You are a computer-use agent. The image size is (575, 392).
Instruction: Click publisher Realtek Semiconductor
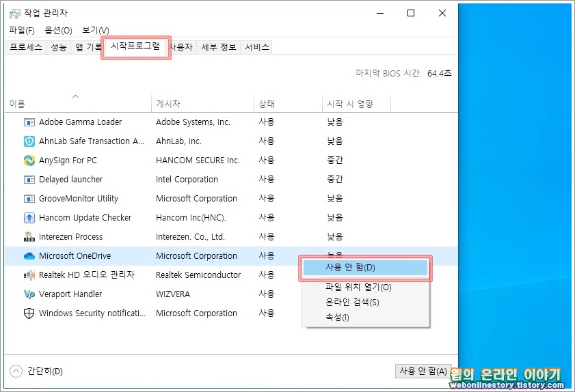tap(198, 275)
